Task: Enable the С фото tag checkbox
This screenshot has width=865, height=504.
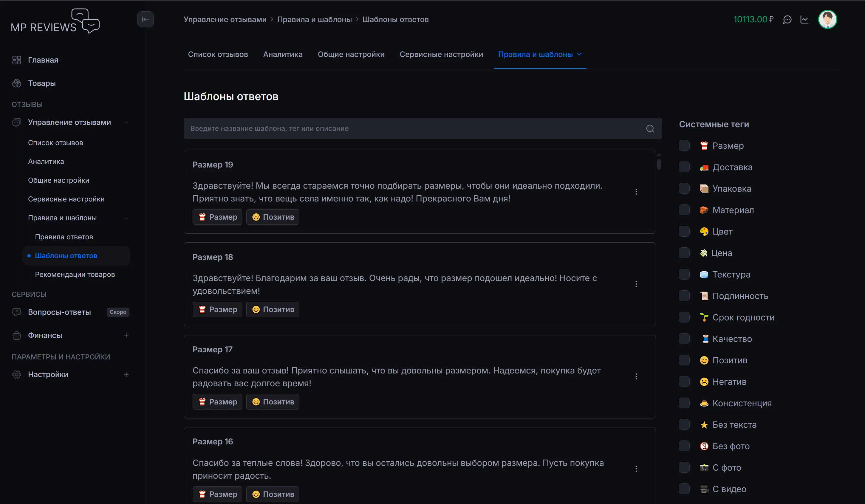Action: point(684,467)
